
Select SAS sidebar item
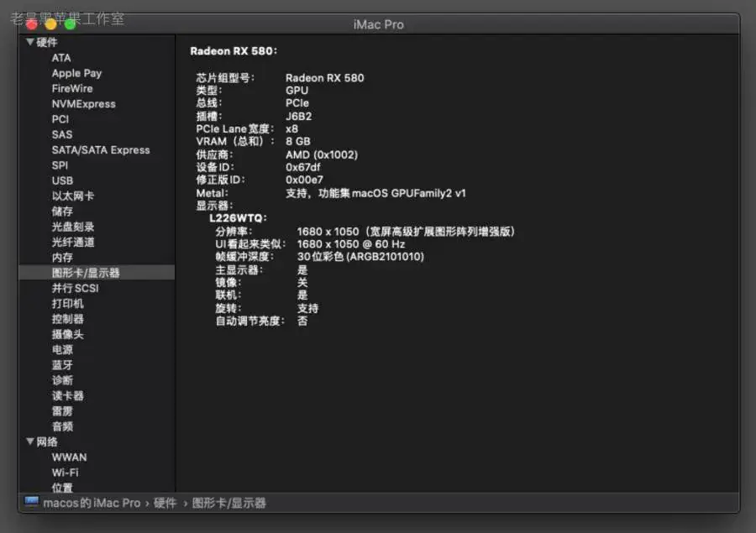[62, 134]
